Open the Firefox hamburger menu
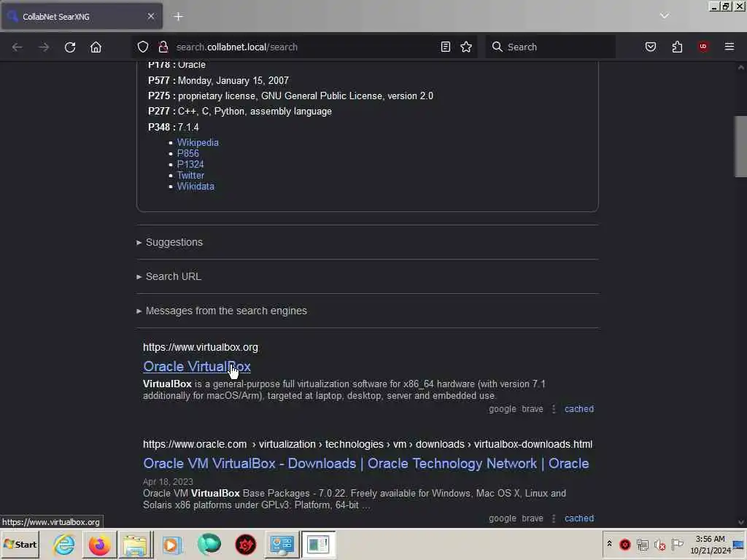The image size is (747, 560). pyautogui.click(x=729, y=47)
